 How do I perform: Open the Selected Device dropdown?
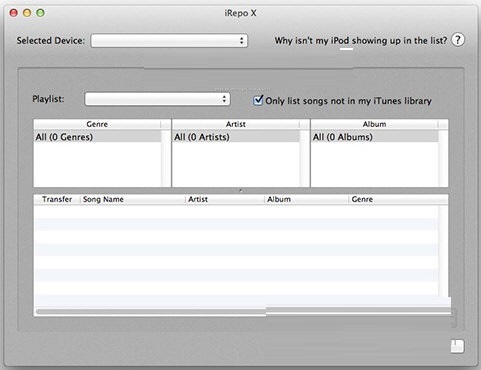point(169,41)
